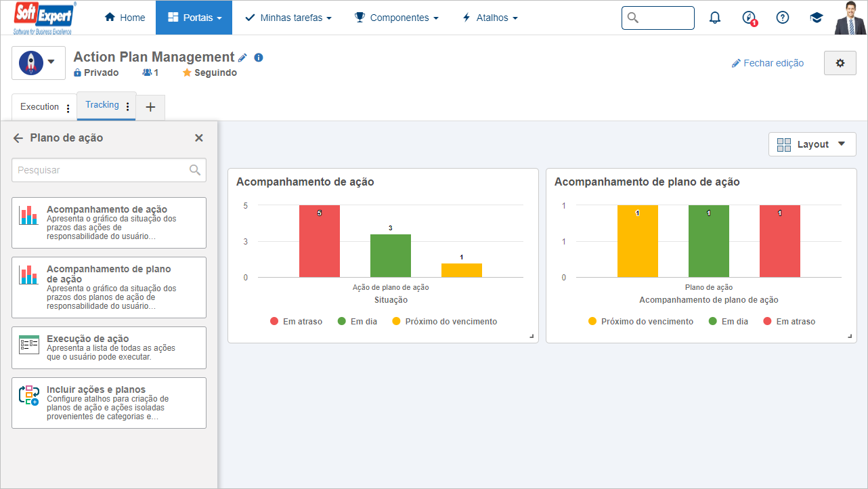Viewport: 868px width, 489px height.
Task: Click the top search field
Action: tap(658, 18)
